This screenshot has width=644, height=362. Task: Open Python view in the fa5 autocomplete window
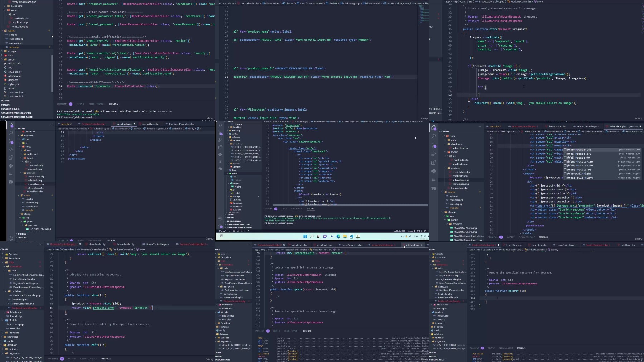tap(434, 171)
